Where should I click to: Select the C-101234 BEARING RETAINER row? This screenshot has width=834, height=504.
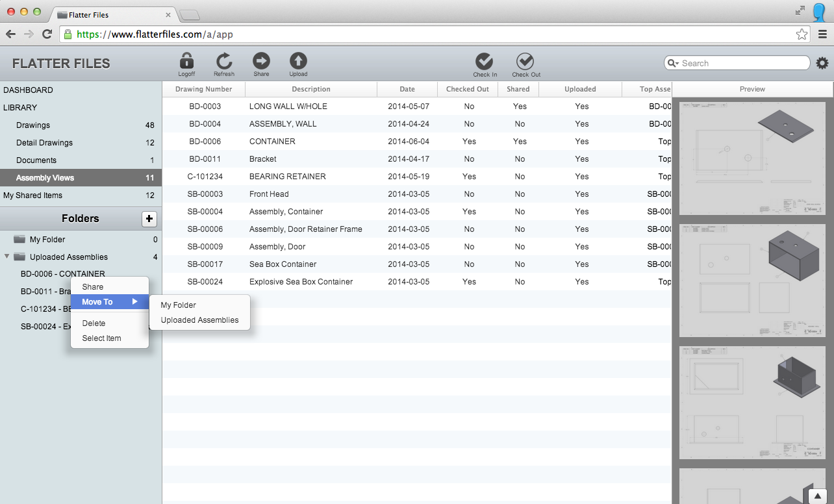pyautogui.click(x=417, y=177)
